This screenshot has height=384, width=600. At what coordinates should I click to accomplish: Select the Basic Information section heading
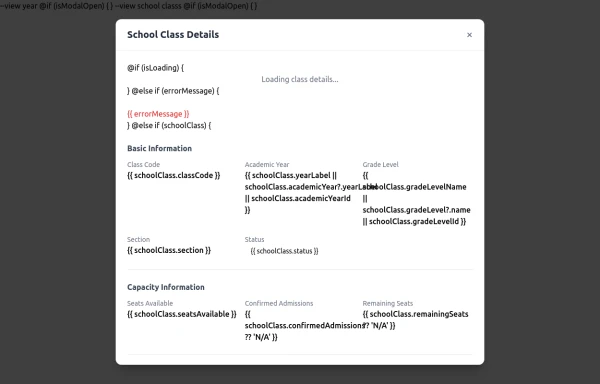coord(160,148)
